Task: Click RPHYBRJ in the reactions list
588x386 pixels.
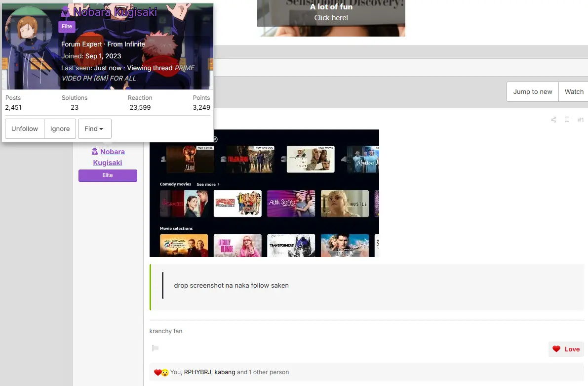Action: [x=197, y=372]
